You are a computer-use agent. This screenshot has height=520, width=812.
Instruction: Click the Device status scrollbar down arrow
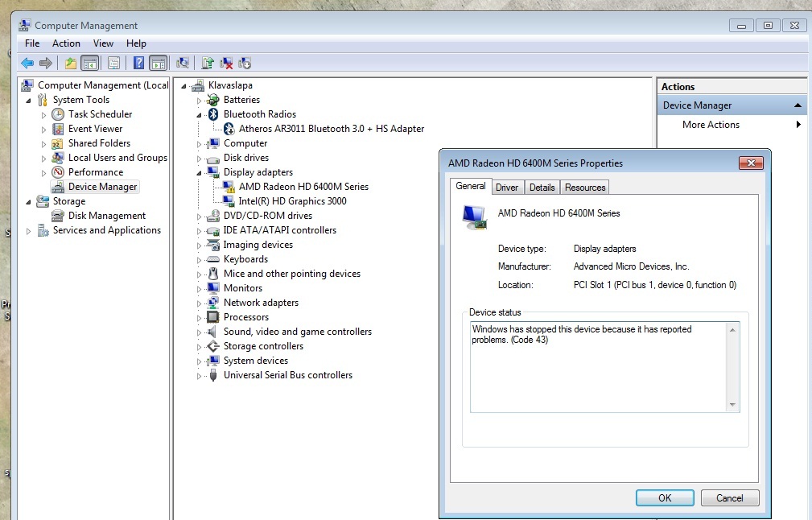(732, 405)
